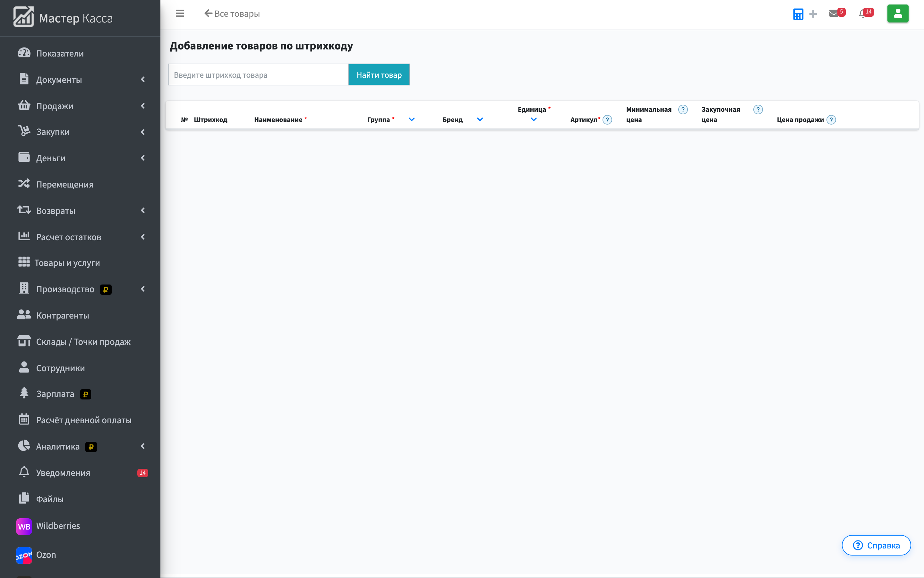
Task: Click the Найти товар button
Action: 379,75
